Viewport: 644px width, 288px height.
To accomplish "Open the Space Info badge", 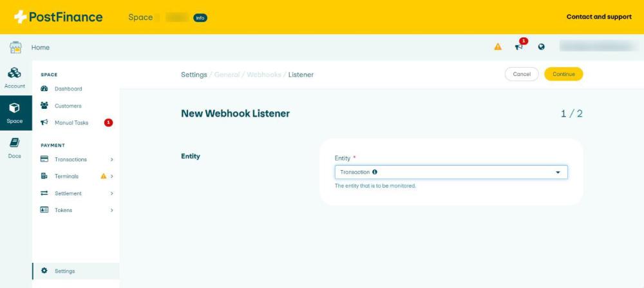I will click(200, 17).
